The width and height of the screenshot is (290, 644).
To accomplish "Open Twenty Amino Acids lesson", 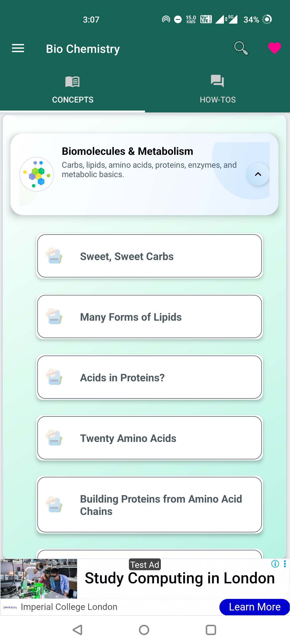I will click(150, 438).
